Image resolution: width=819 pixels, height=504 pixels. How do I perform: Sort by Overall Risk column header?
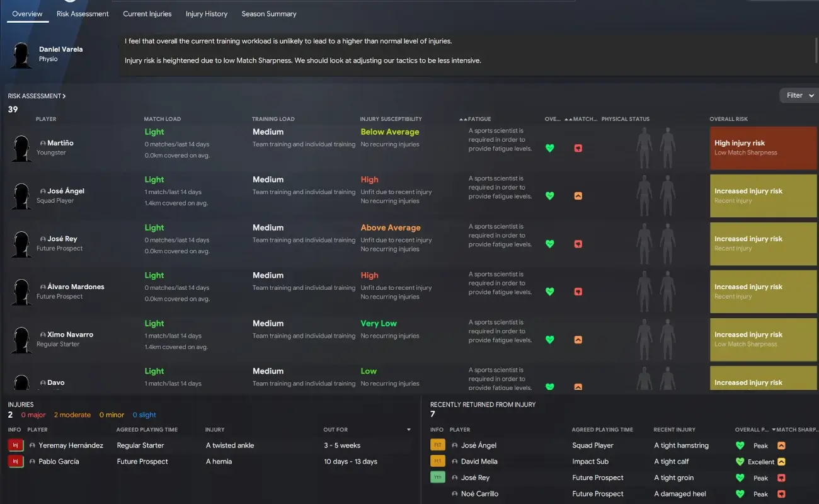(729, 119)
